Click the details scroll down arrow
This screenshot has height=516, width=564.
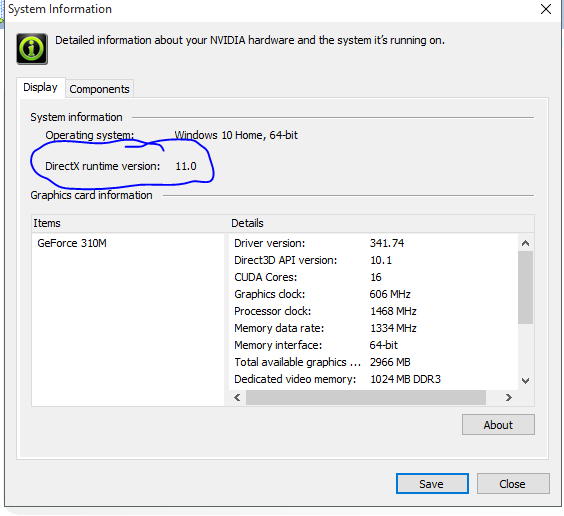(x=525, y=381)
